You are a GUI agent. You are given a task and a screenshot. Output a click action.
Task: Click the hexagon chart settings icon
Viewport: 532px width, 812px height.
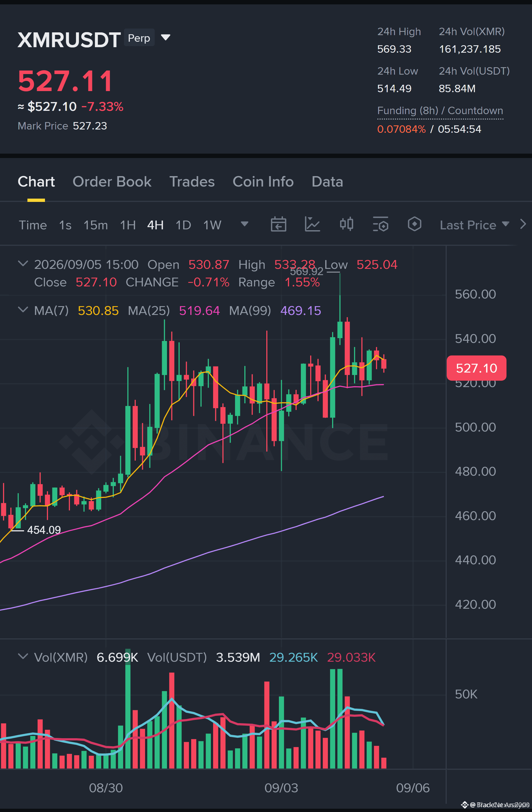pos(414,224)
